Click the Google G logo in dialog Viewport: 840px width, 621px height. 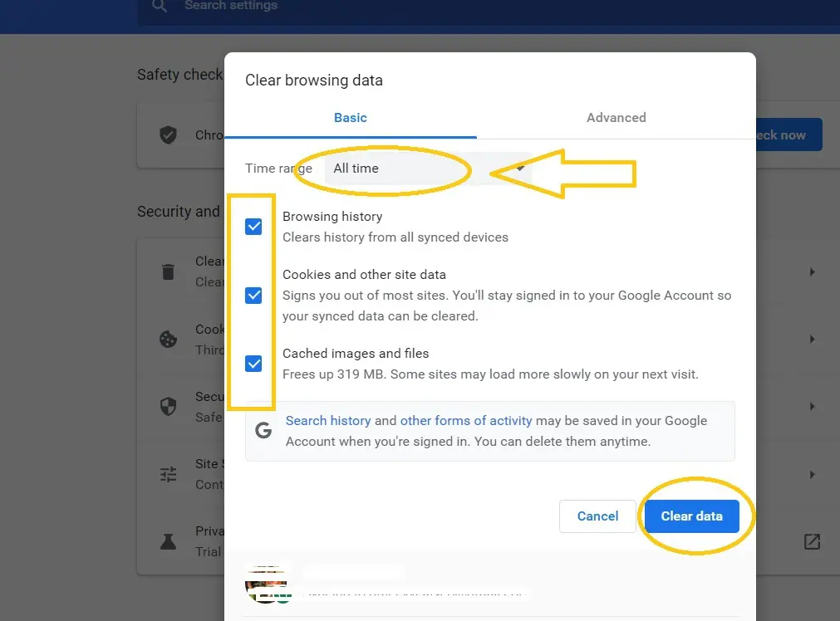263,430
